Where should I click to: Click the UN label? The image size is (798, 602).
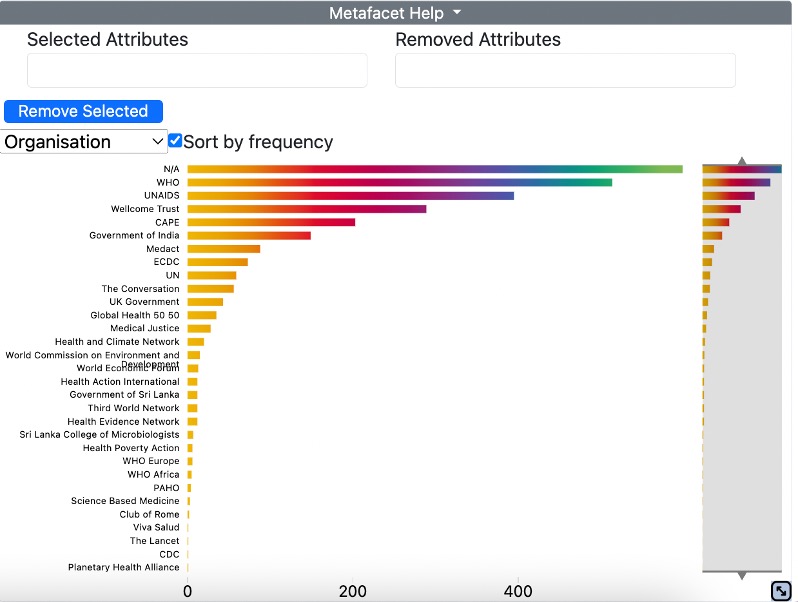(173, 275)
